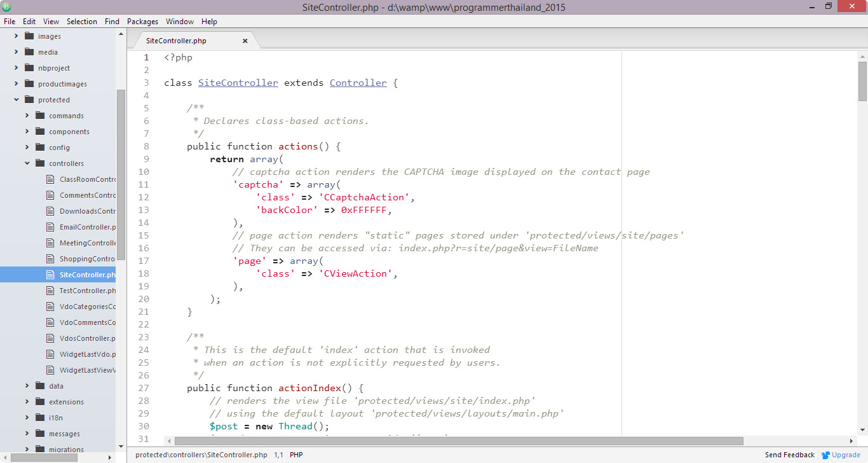The height and width of the screenshot is (463, 868).
Task: Click the Atom application icon in title bar
Action: pos(6,7)
